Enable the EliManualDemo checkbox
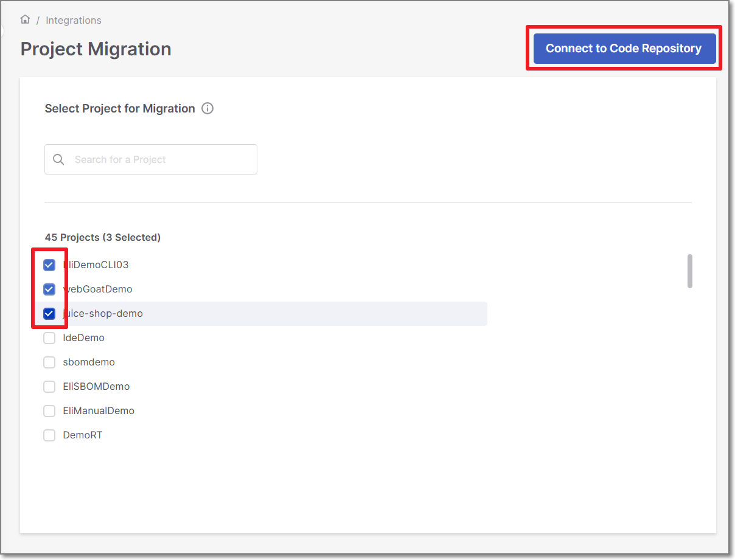 pyautogui.click(x=49, y=410)
